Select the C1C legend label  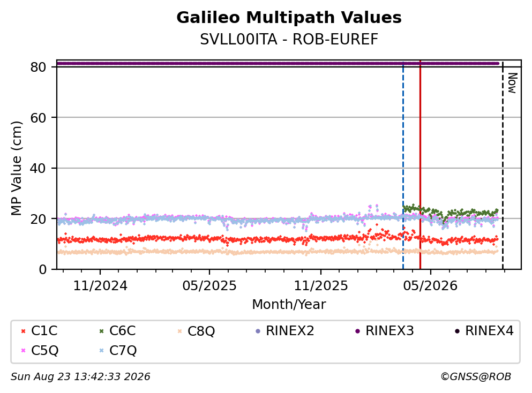(x=44, y=330)
